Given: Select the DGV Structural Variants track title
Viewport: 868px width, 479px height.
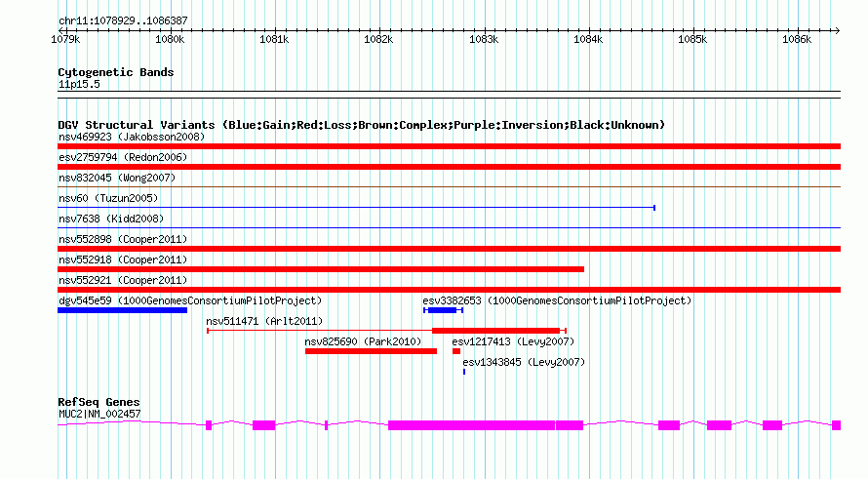Looking at the screenshot, I should coord(361,125).
